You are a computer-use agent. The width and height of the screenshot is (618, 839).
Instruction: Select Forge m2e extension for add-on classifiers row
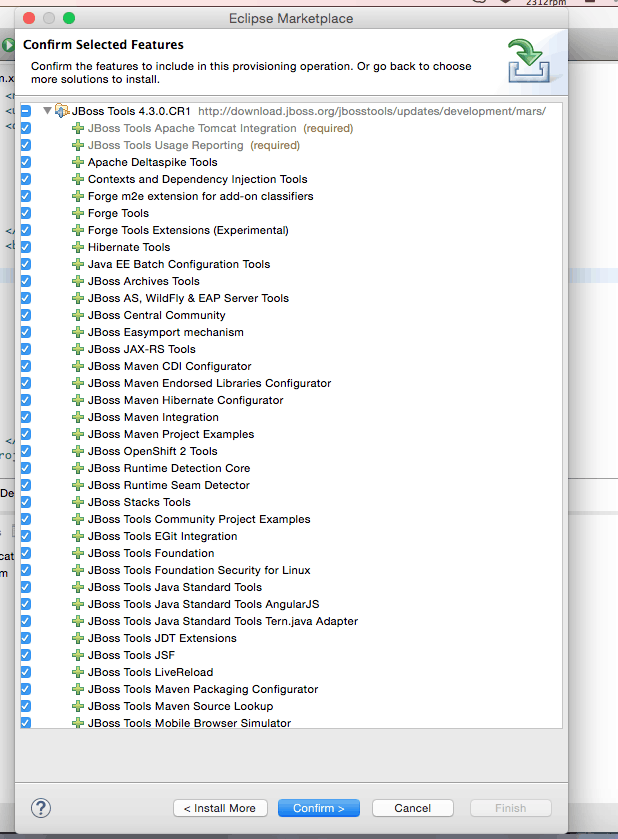tap(291, 196)
